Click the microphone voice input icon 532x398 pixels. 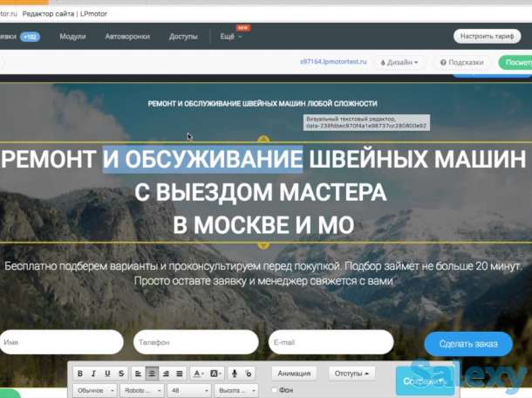click(234, 374)
